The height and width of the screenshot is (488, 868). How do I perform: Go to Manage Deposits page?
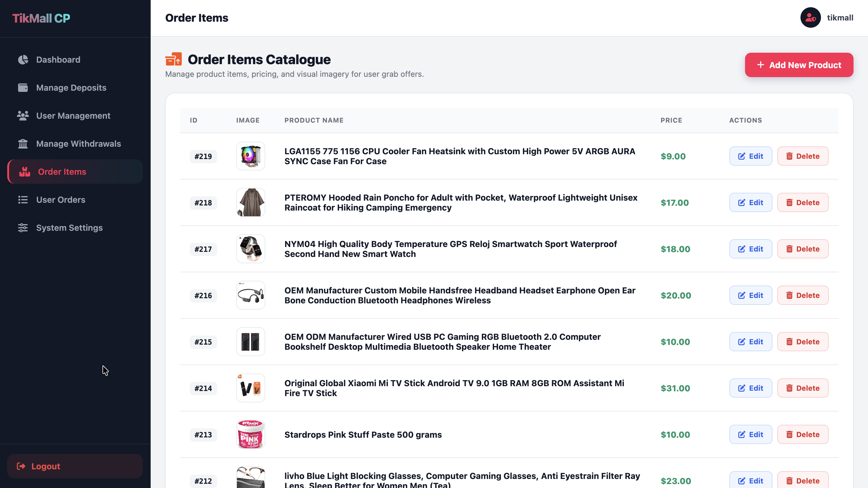[x=75, y=88]
